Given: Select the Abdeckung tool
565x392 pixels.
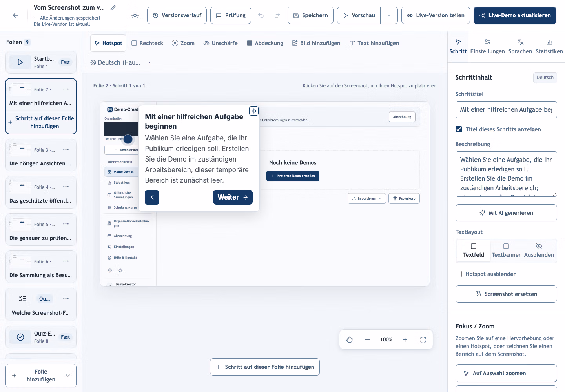Looking at the screenshot, I should (x=265, y=43).
